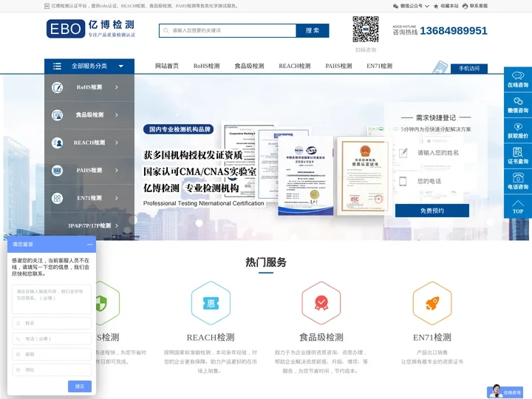The image size is (532, 399).
Task: Submit the message form with 提交
Action: click(80, 386)
